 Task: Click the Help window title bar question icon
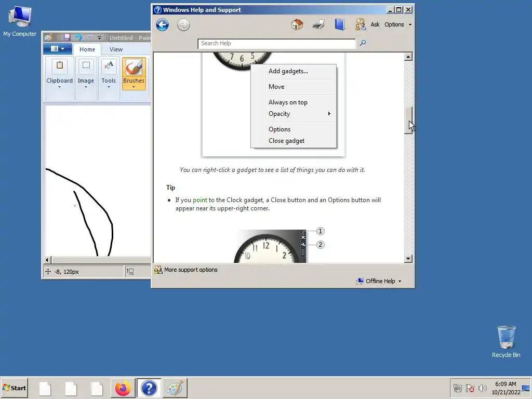click(158, 10)
